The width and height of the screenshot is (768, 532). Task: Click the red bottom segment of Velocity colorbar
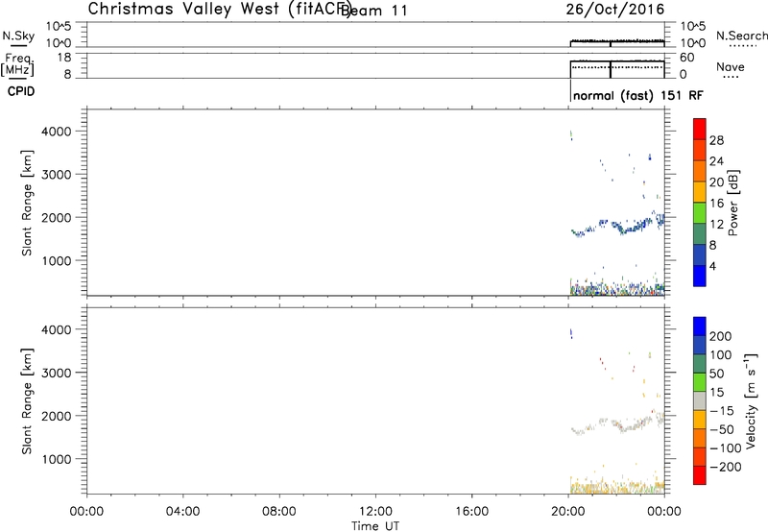pos(700,475)
